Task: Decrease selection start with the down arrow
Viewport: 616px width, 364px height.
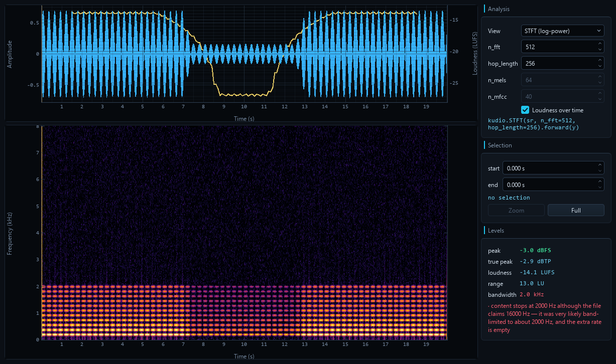Action: [x=600, y=171]
